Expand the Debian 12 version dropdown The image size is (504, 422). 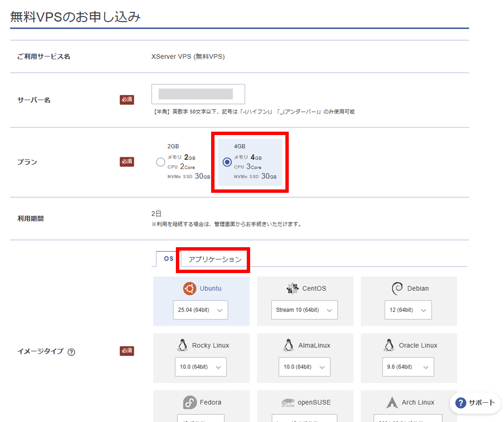coord(408,310)
